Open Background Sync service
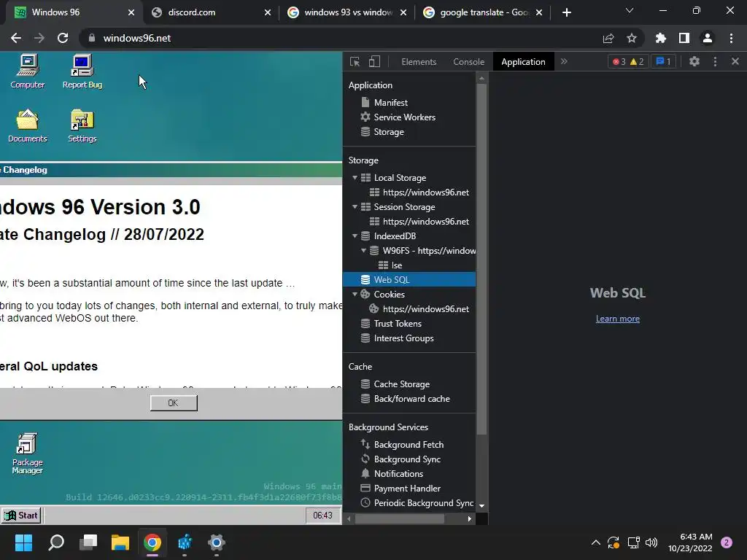The image size is (747, 560). 407,459
